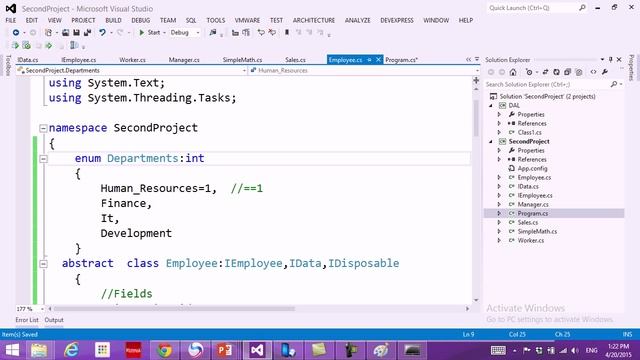Click the New Project toolbar icon
Screen dimensions: 640x360
click(x=48, y=33)
